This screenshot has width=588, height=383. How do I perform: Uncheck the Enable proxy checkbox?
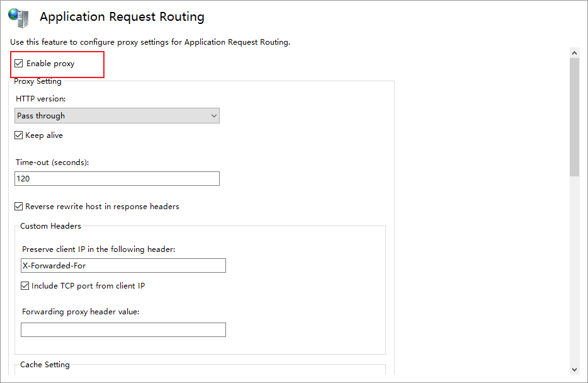(x=19, y=64)
